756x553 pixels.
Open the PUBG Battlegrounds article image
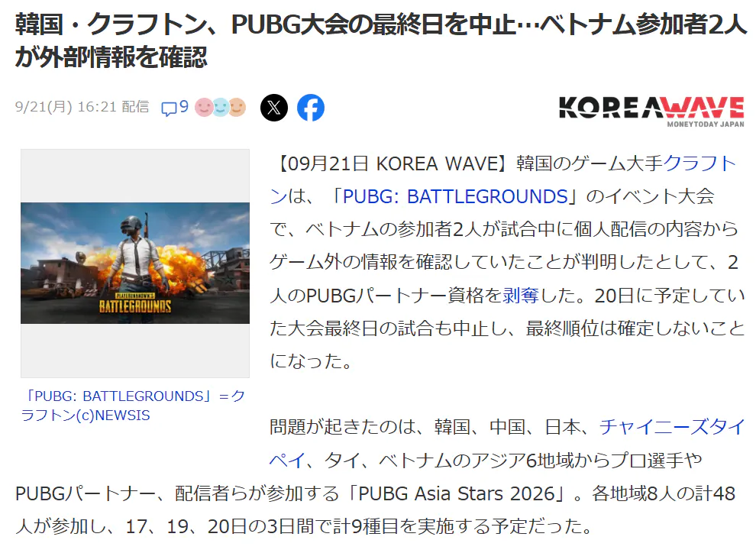pos(135,263)
